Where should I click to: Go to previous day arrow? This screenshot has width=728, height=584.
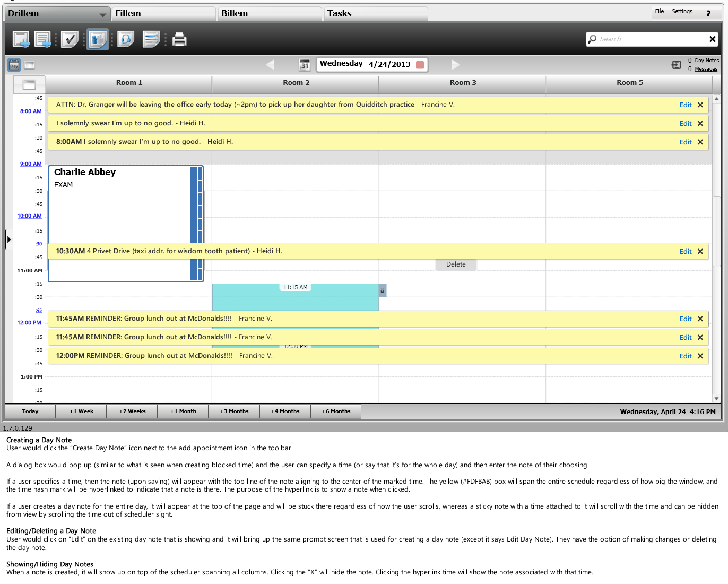tap(270, 65)
